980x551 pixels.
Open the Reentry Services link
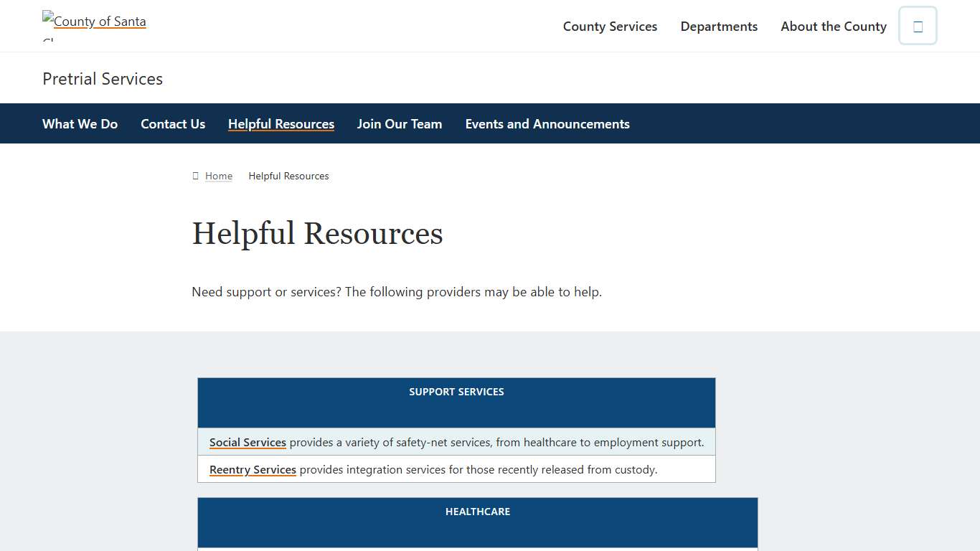[x=253, y=469]
